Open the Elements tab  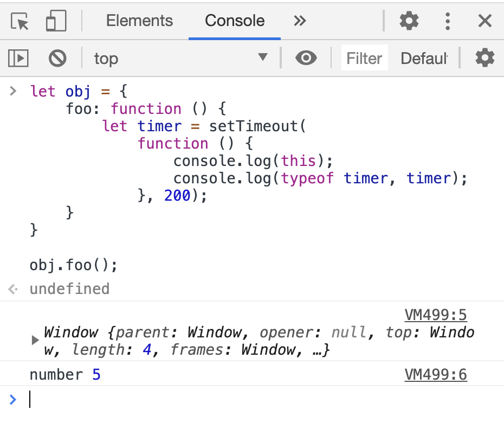coord(139,21)
